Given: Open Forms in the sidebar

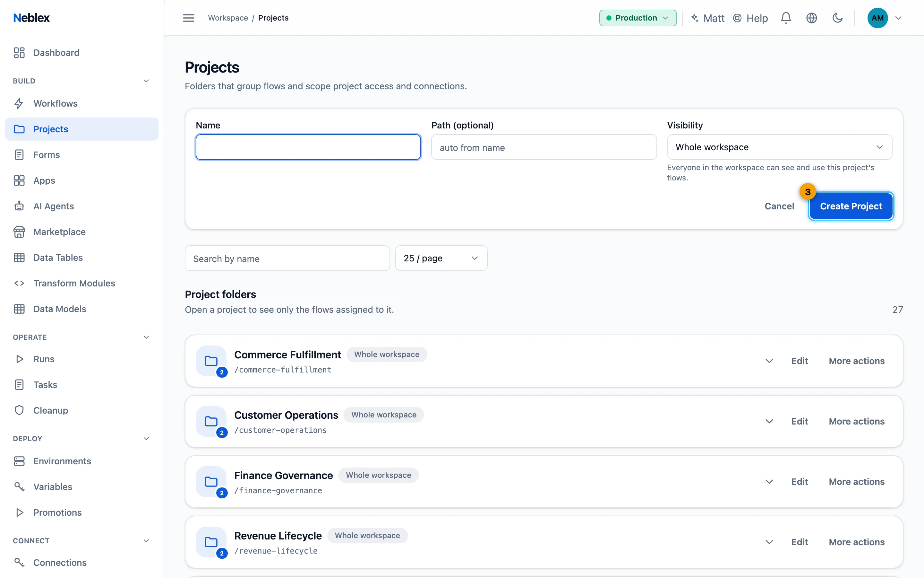Looking at the screenshot, I should [x=82, y=155].
